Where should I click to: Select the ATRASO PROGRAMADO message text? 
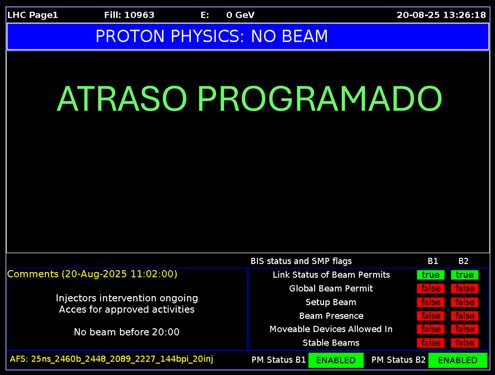tap(249, 99)
